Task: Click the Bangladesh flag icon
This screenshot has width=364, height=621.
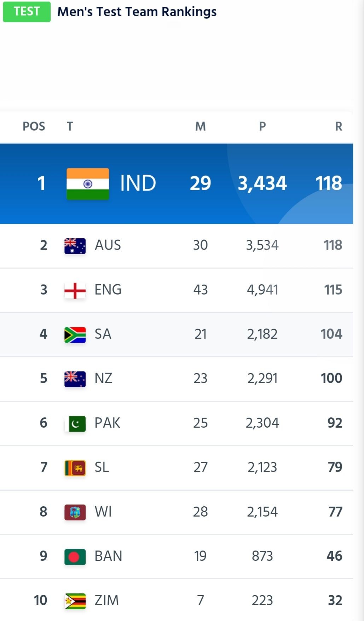Action: point(75,557)
